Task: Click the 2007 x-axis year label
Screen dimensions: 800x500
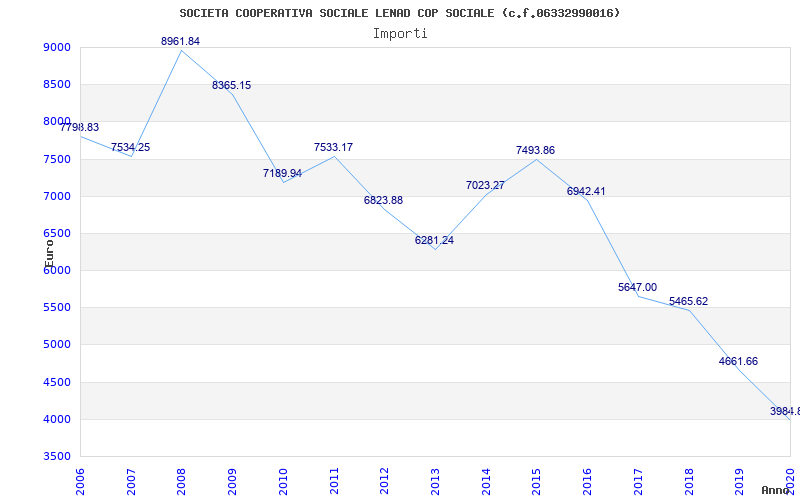Action: pos(131,481)
